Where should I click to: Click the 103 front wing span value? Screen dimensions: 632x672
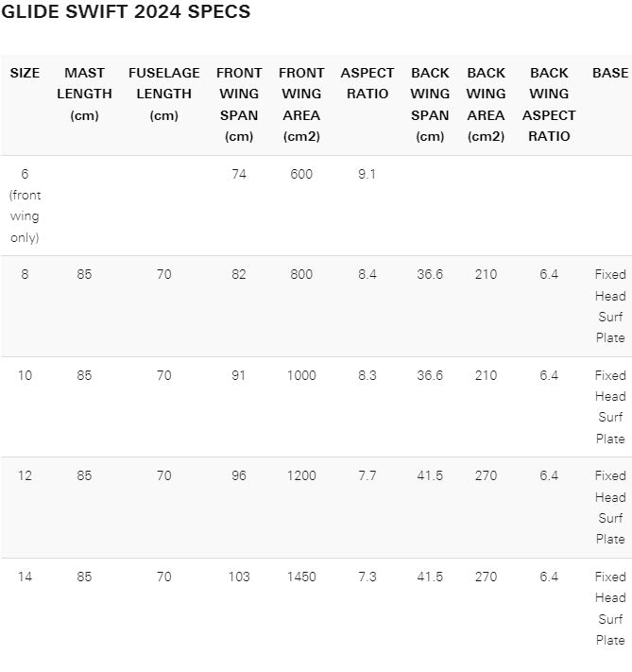[239, 577]
